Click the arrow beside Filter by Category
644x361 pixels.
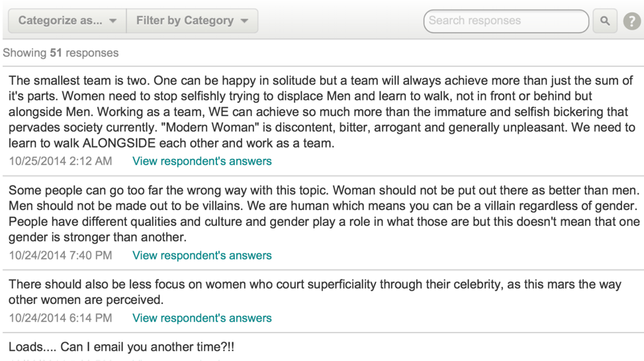coord(244,21)
